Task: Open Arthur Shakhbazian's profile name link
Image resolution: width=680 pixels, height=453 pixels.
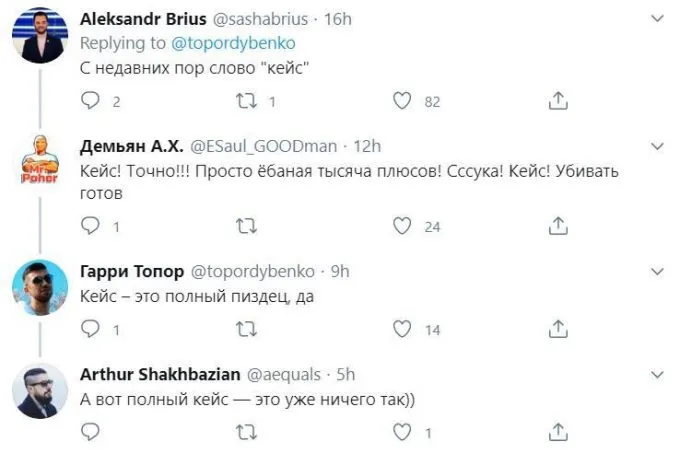Action: click(x=159, y=374)
